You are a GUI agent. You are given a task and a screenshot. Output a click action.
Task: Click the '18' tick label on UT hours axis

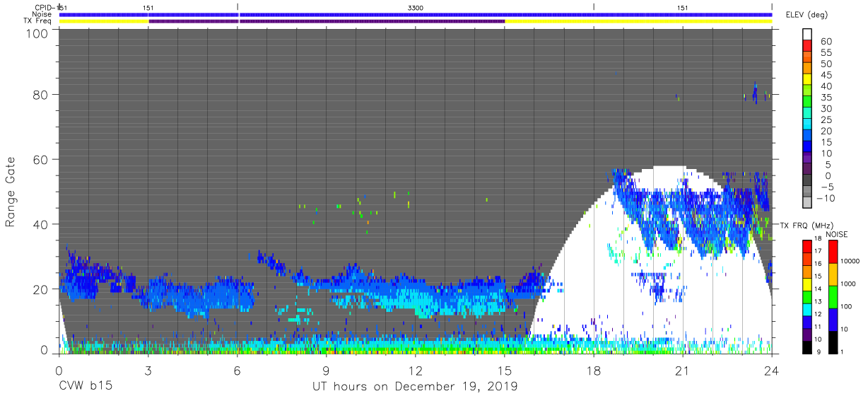(x=594, y=370)
